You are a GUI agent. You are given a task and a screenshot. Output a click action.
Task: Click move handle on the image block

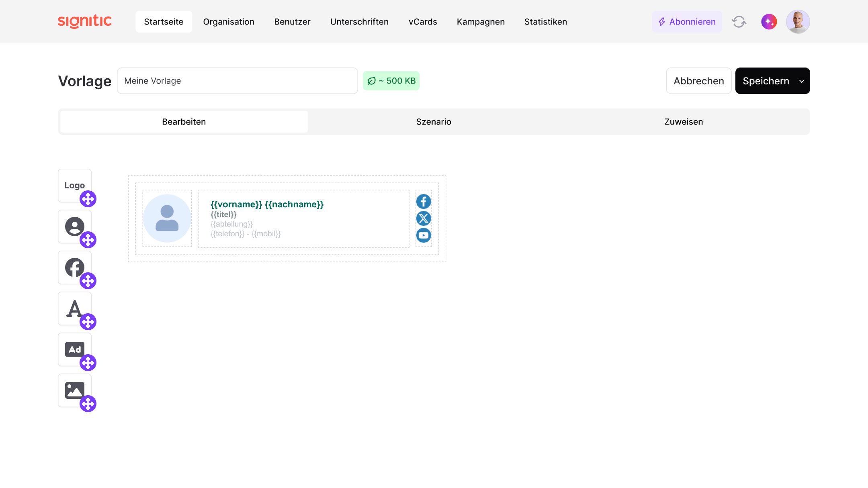tap(88, 404)
